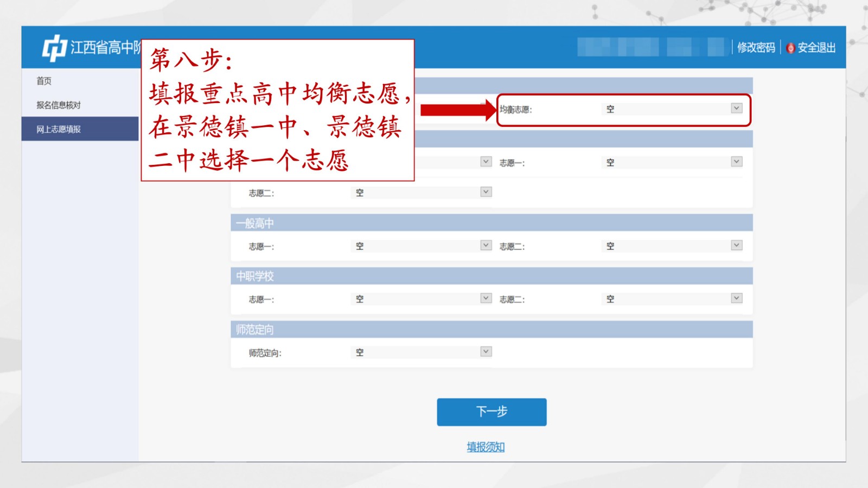This screenshot has height=488, width=868.
Task: Click the 师范定向 section header
Action: (255, 329)
